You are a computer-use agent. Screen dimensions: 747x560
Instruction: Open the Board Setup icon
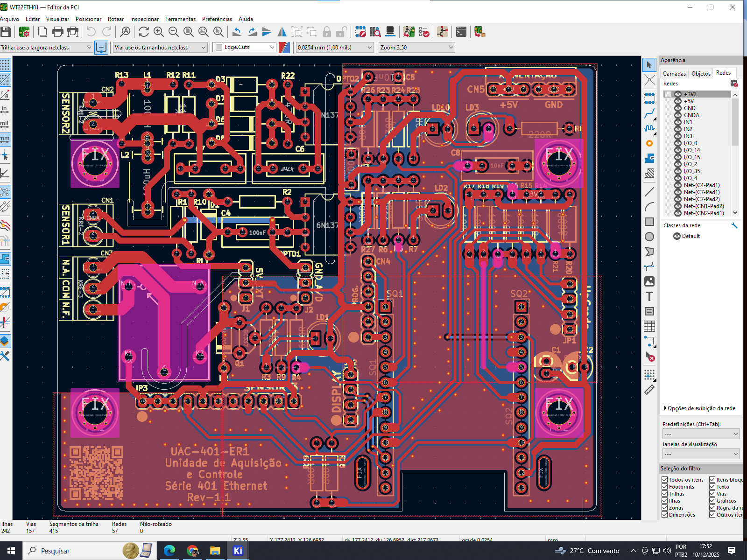coord(24,32)
